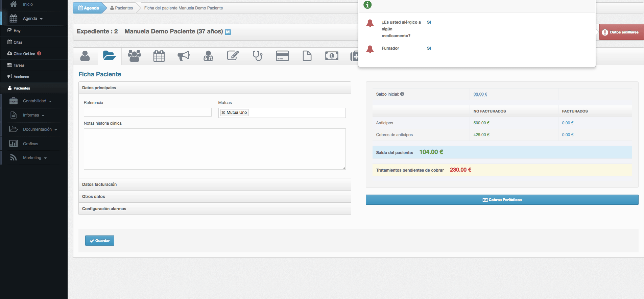This screenshot has height=299, width=644.
Task: Expand the Otros datos section
Action: tap(215, 197)
